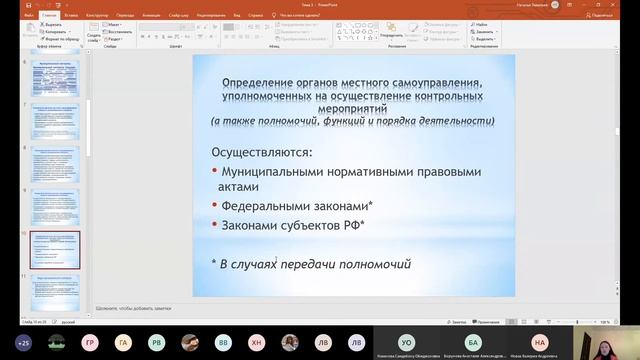The height and width of the screenshot is (360, 640).
Task: Switch to Slide Sorter view icon
Action: (524, 322)
